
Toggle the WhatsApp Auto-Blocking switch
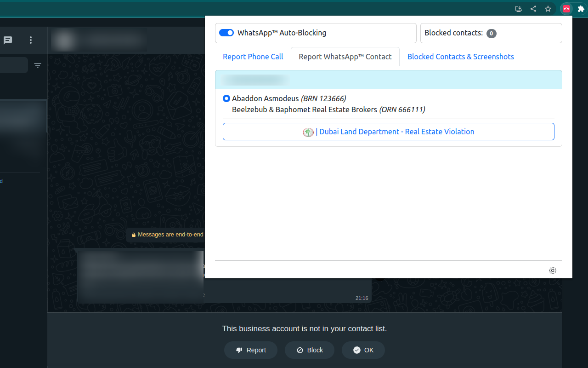[x=226, y=33]
